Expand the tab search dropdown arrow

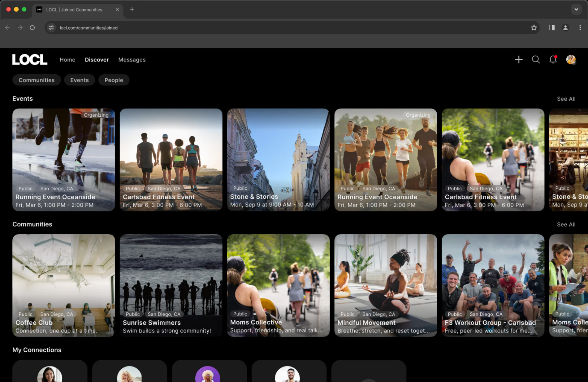pos(576,9)
